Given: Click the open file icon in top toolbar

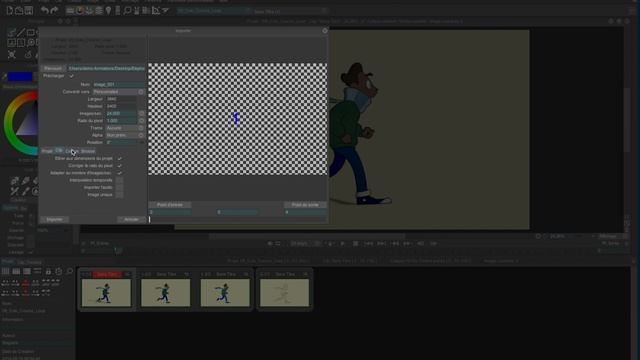Looking at the screenshot, I should (19, 10).
